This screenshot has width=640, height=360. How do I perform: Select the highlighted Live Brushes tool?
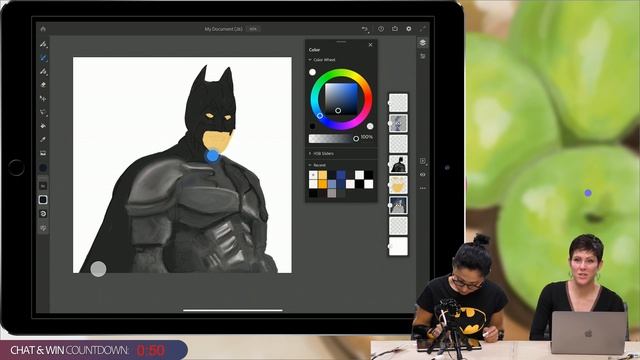[43, 58]
